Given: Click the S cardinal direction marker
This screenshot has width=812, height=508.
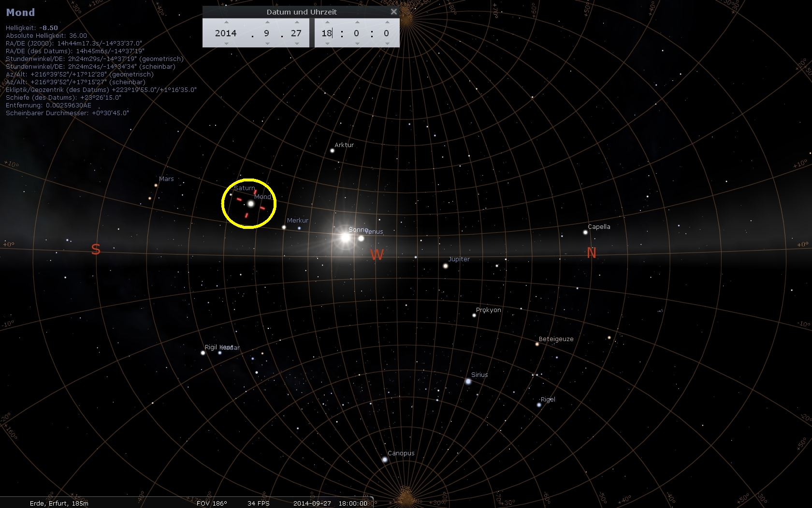Looking at the screenshot, I should click(x=96, y=249).
